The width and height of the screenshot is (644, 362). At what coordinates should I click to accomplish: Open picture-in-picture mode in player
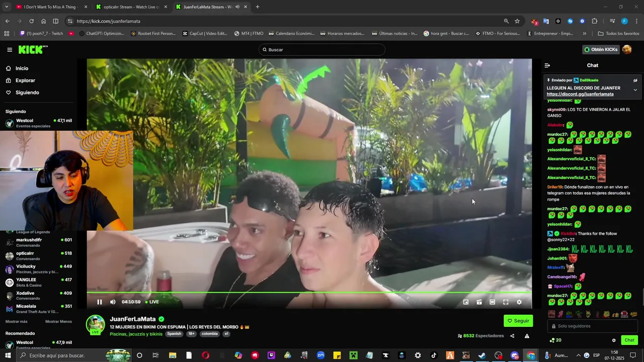(466, 302)
